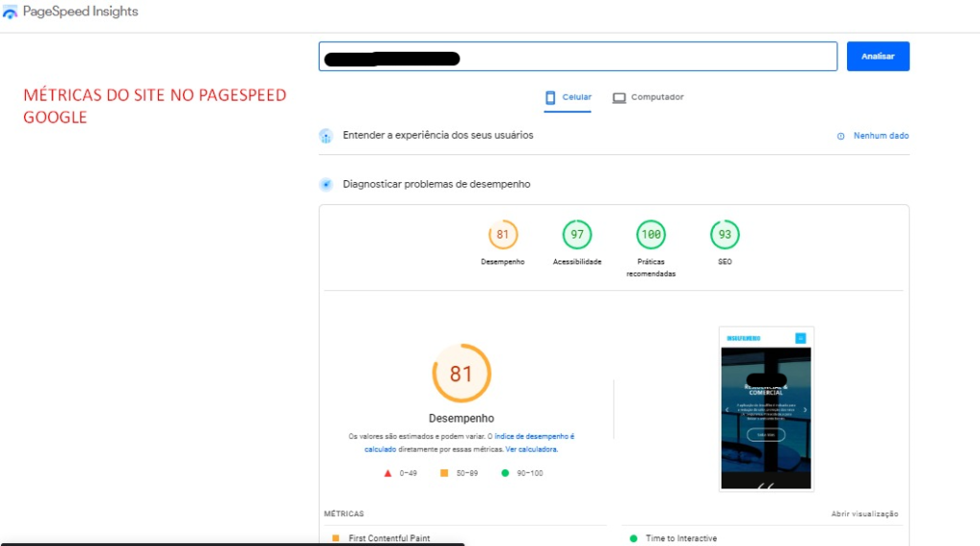Click the Time to Interactive metric

(681, 538)
